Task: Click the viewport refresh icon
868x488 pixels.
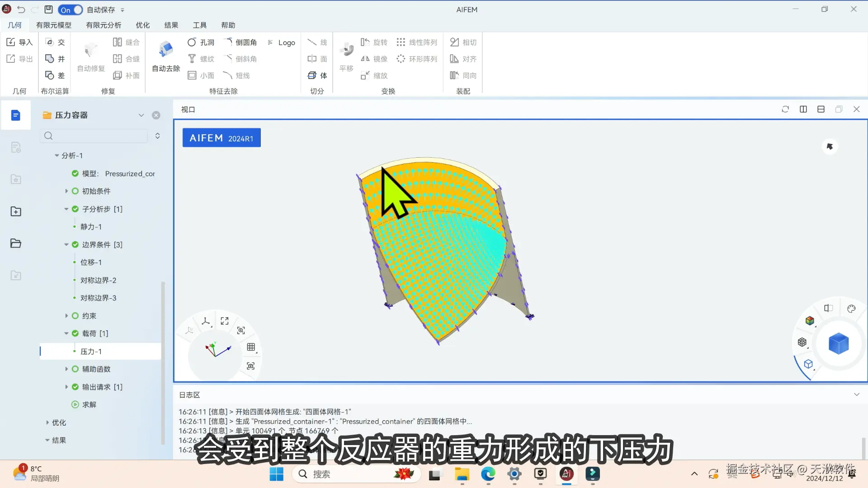Action: click(785, 109)
